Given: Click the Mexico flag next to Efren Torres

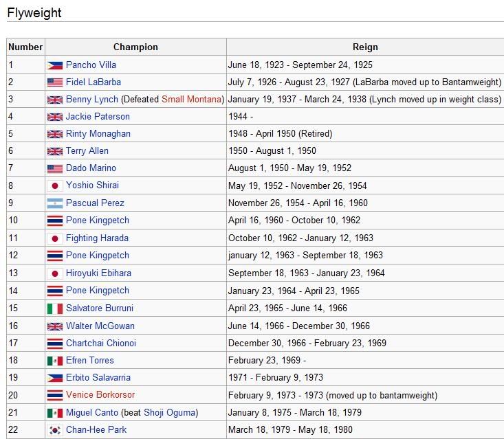Looking at the screenshot, I should pyautogui.click(x=54, y=361).
